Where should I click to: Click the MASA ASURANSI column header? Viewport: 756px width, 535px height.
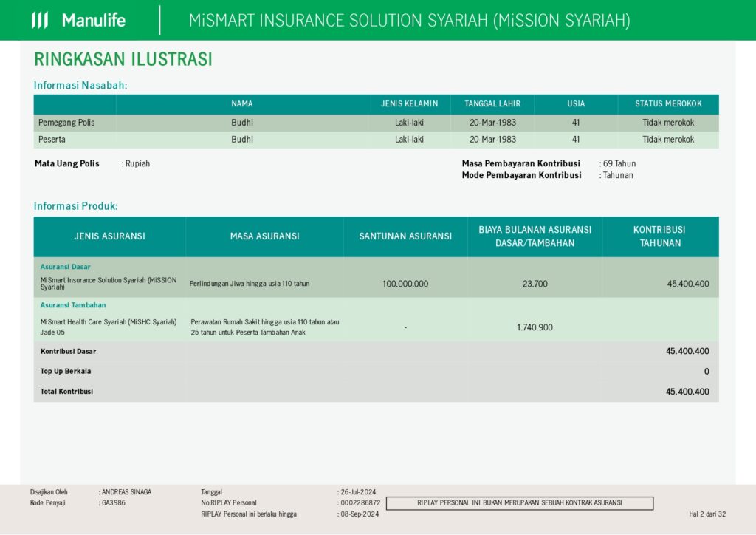coord(265,236)
